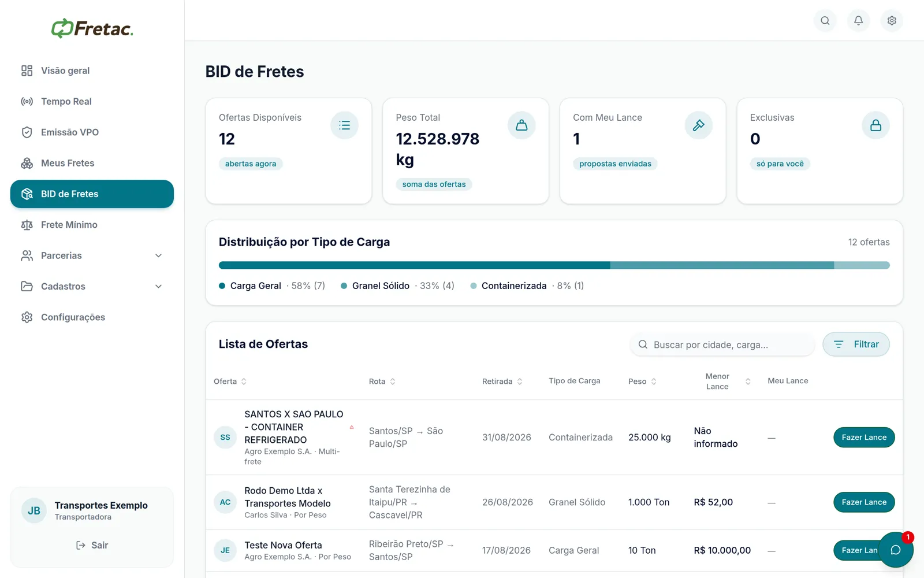924x578 pixels.
Task: Sort table by Rota column
Action: [382, 381]
